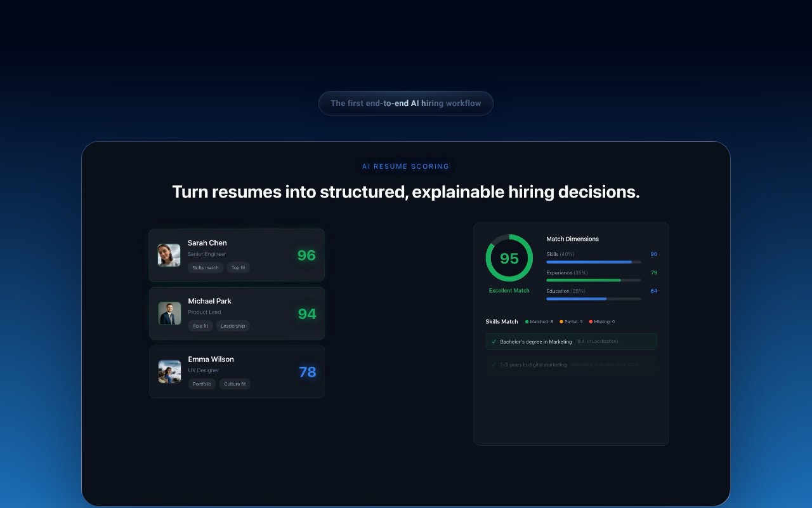This screenshot has width=812, height=508.
Task: Click the Experience score value 79
Action: 653,272
